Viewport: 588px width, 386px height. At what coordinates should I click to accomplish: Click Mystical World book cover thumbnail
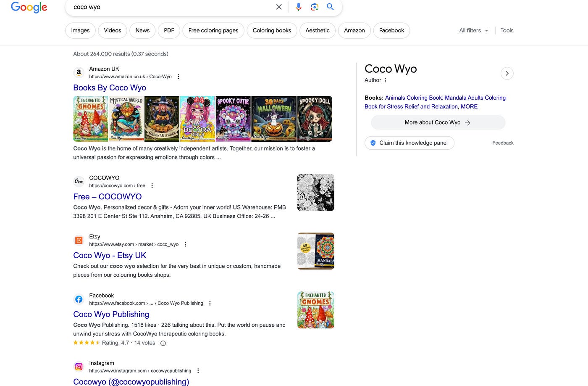(126, 119)
